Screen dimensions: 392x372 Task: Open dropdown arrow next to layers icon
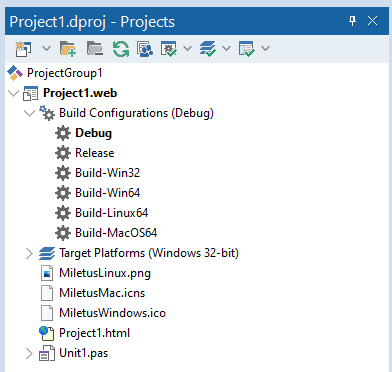pos(226,49)
